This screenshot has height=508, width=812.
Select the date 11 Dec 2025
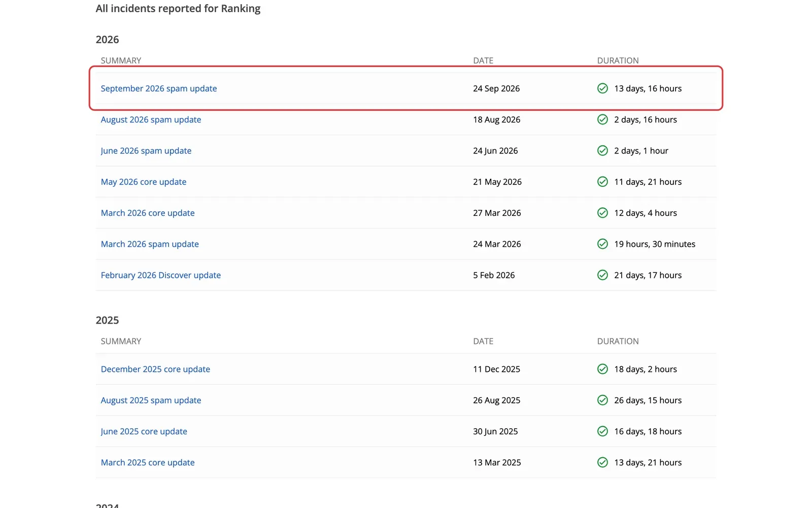[497, 369]
